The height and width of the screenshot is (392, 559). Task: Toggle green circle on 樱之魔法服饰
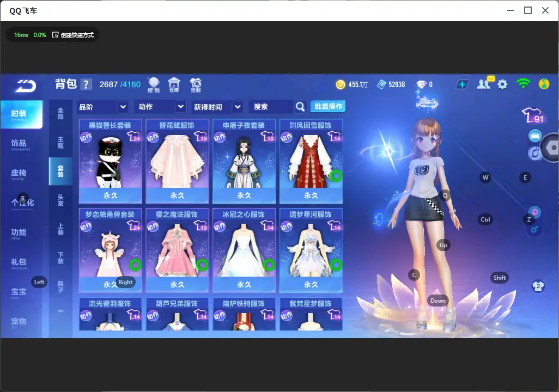tap(202, 265)
